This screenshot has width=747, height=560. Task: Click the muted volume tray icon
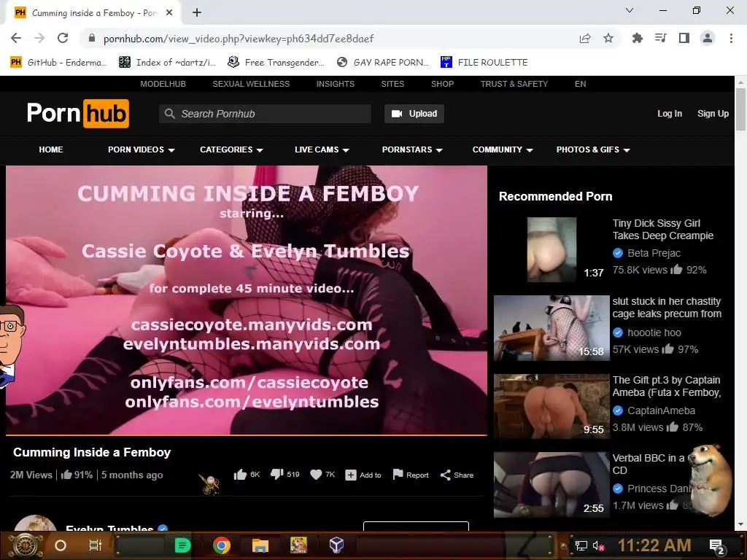(x=600, y=545)
